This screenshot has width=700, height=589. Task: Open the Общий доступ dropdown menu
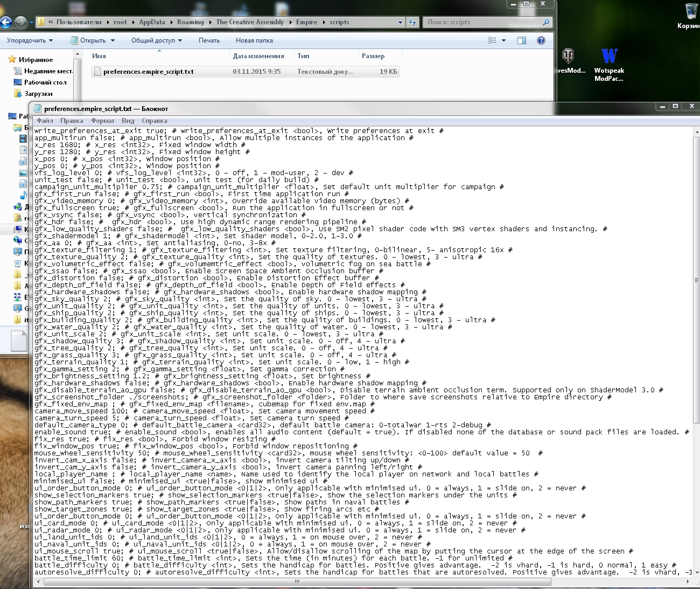(x=156, y=40)
